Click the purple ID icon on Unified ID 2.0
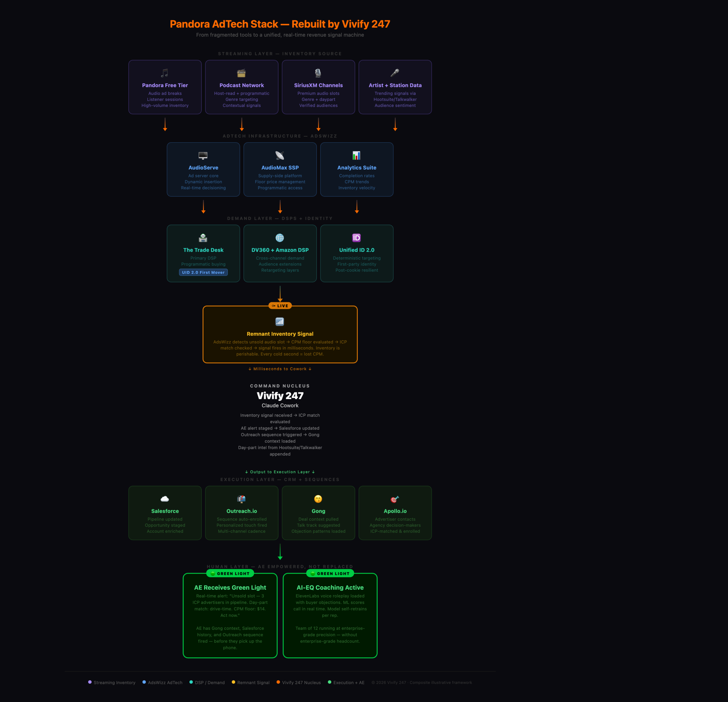This screenshot has width=728, height=702. pos(357,238)
